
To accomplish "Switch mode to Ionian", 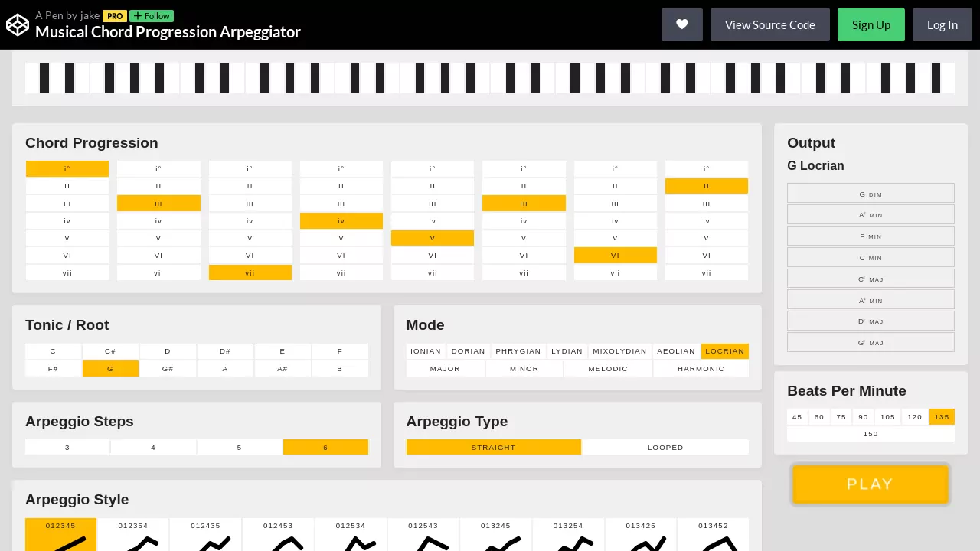I will 426,351.
